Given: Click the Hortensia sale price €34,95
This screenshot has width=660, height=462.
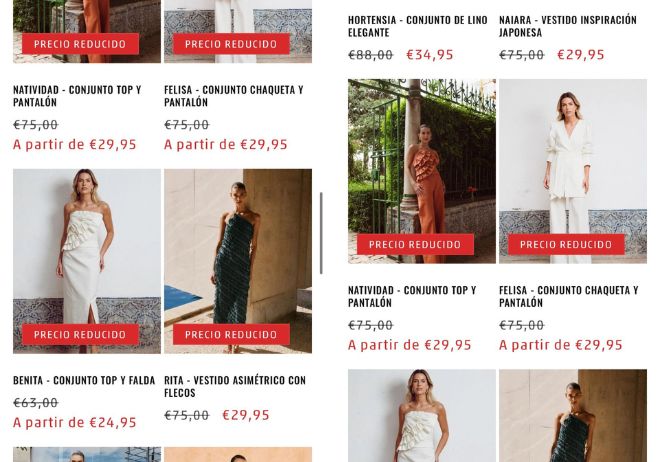Looking at the screenshot, I should (x=430, y=55).
